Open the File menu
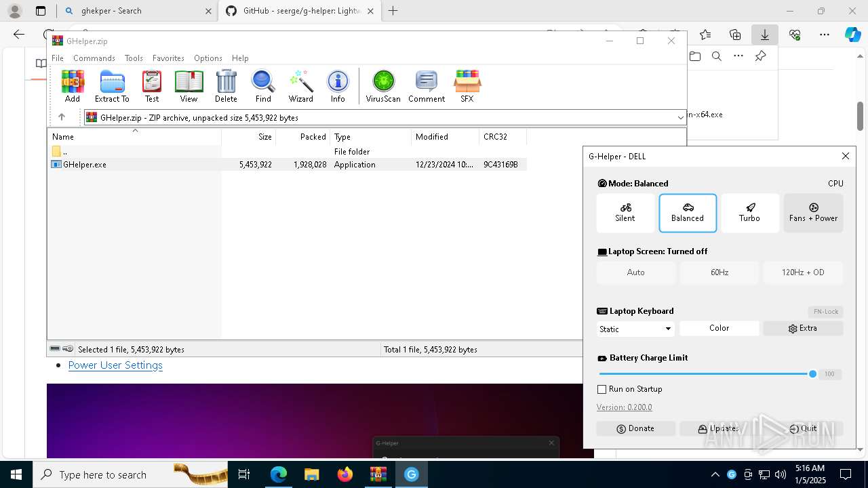The image size is (868, 488). [x=58, y=58]
